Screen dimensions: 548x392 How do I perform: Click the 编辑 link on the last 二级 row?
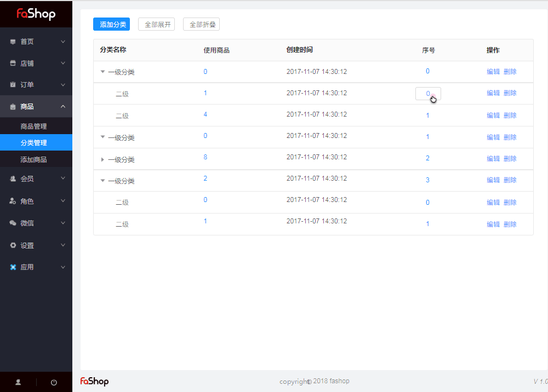tap(493, 223)
